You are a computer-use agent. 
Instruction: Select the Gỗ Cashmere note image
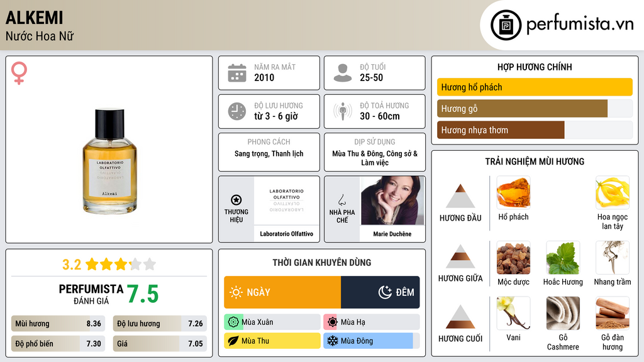[563, 313]
